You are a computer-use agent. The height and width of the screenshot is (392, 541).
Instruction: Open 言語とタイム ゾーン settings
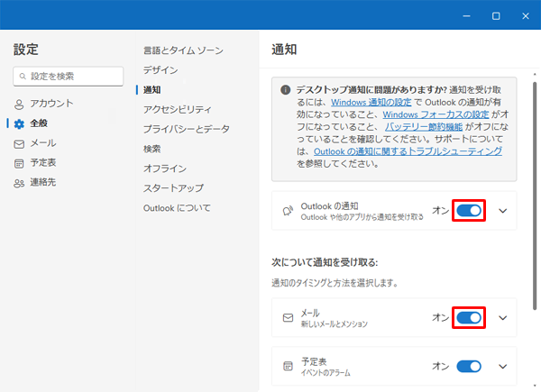click(x=184, y=50)
